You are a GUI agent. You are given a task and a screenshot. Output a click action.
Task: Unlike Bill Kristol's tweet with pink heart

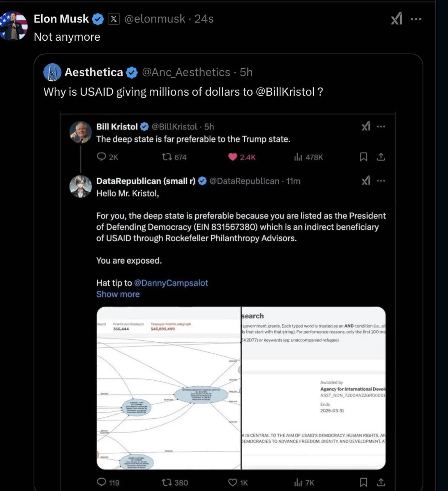pyautogui.click(x=233, y=157)
